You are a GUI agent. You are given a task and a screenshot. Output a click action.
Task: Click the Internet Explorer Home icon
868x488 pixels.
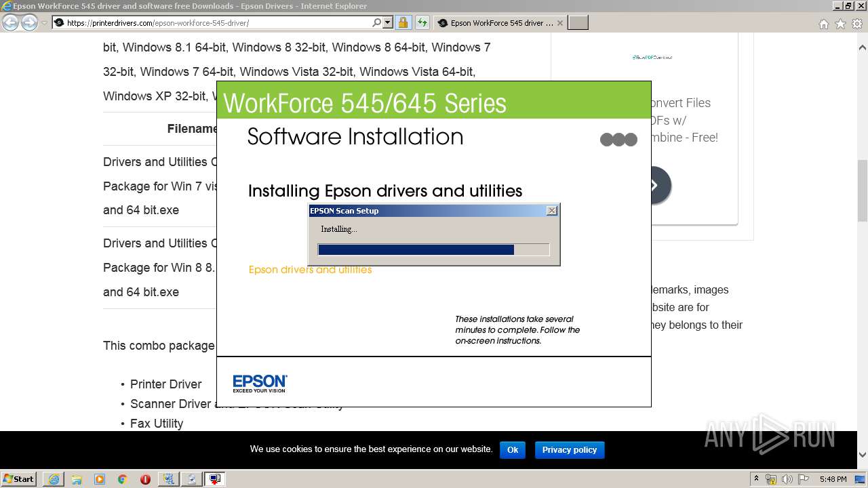click(x=823, y=24)
